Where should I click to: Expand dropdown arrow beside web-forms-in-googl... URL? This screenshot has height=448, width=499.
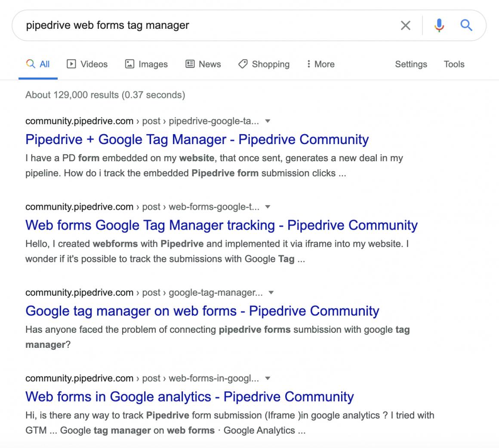(x=268, y=378)
